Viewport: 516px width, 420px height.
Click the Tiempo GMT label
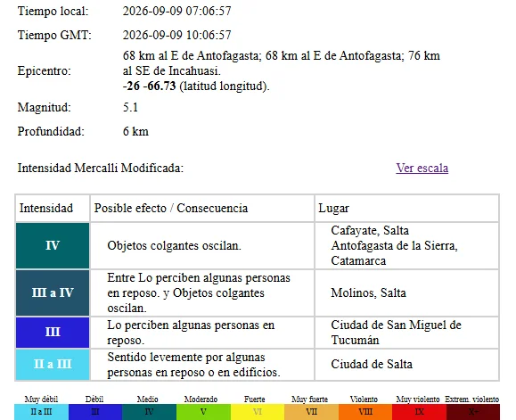[x=54, y=35]
